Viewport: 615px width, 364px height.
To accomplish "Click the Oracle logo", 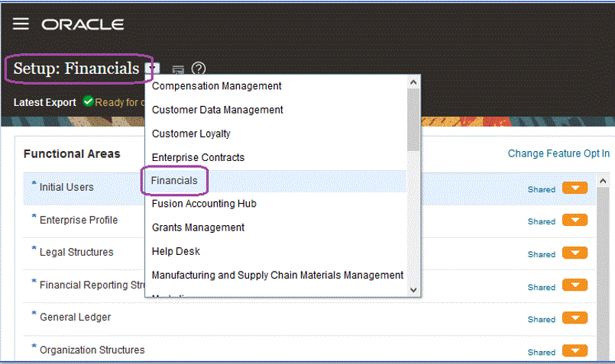I will [x=83, y=24].
